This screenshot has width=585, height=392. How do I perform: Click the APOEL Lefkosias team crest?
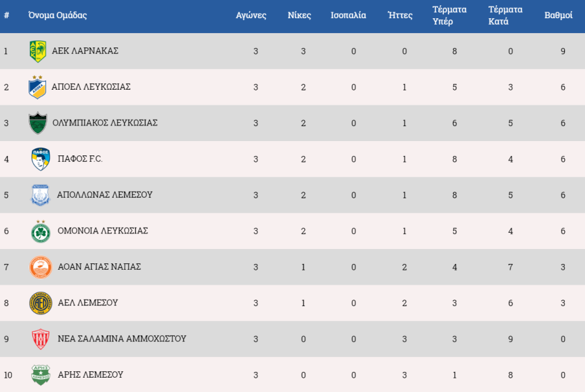point(37,87)
